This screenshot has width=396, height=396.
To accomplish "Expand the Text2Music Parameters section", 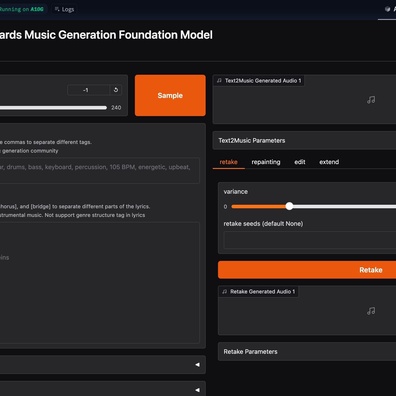I will (304, 140).
